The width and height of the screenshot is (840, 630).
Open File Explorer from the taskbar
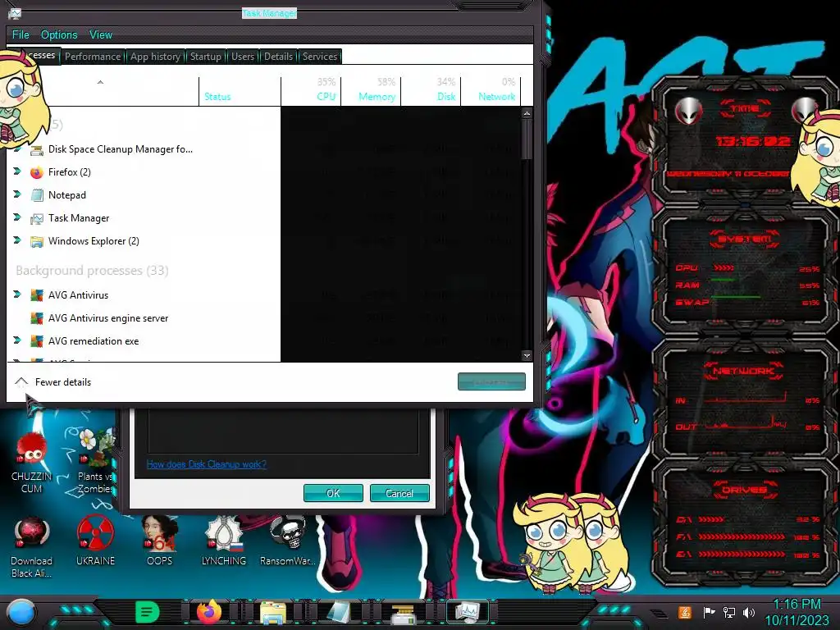273,612
